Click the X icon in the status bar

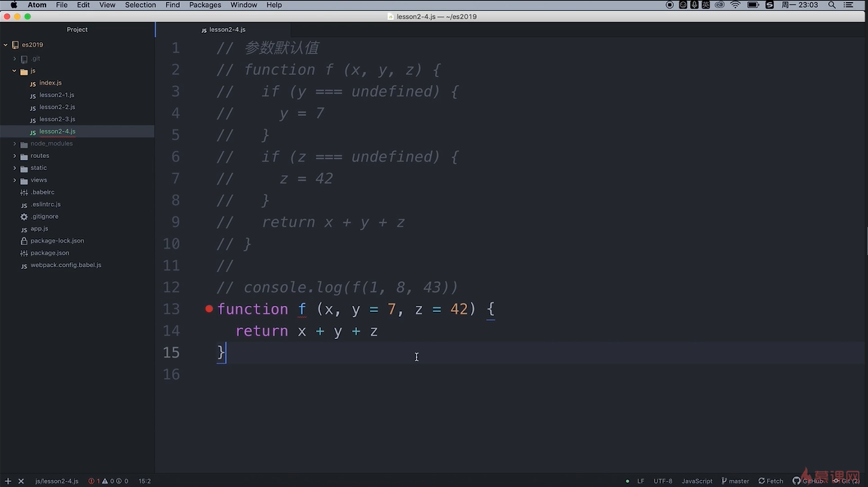point(21,481)
